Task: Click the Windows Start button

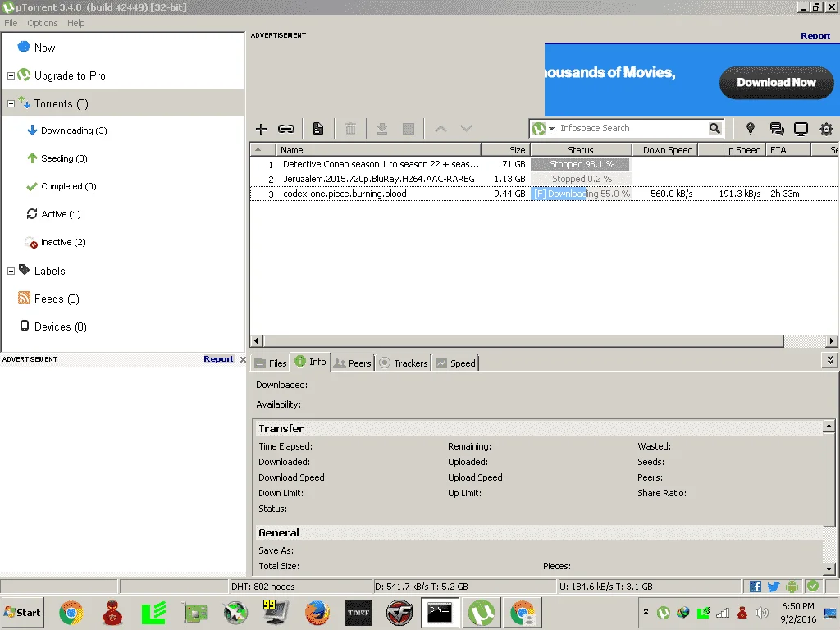Action: click(x=22, y=612)
